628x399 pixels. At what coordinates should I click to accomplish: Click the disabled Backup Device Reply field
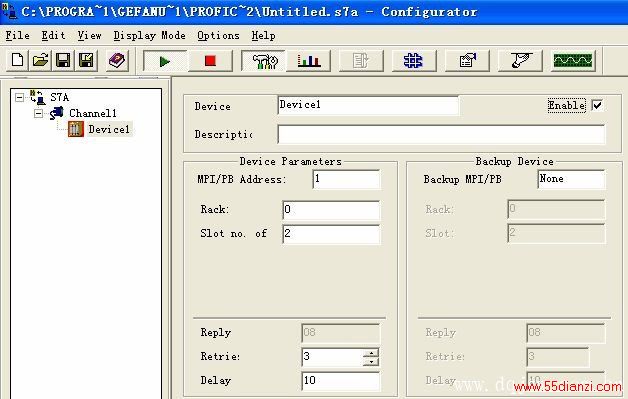[566, 333]
